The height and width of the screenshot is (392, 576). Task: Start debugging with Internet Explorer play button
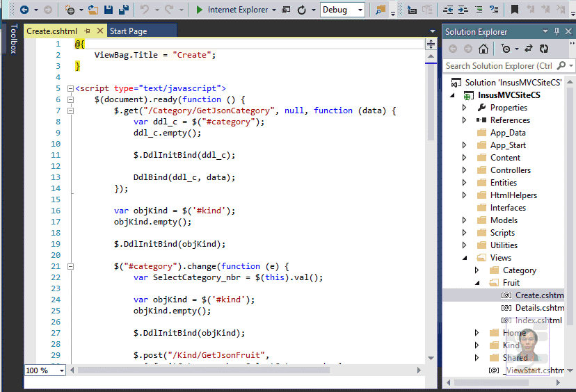point(200,10)
